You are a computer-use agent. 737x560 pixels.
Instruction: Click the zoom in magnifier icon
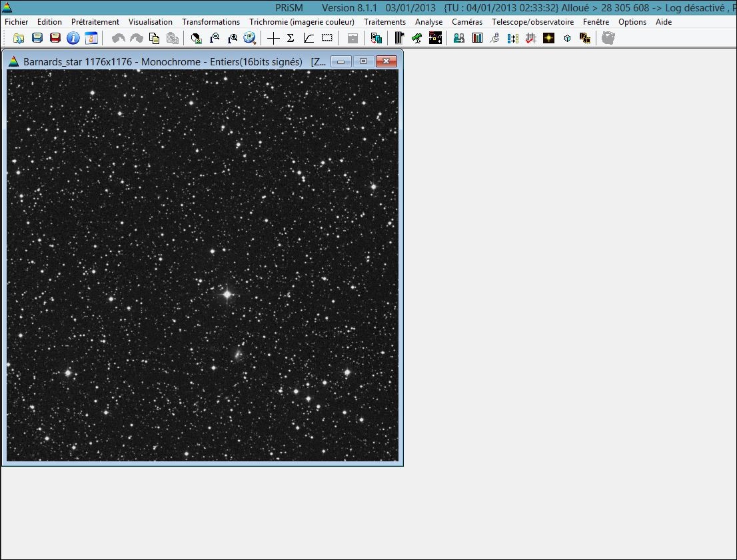point(232,38)
